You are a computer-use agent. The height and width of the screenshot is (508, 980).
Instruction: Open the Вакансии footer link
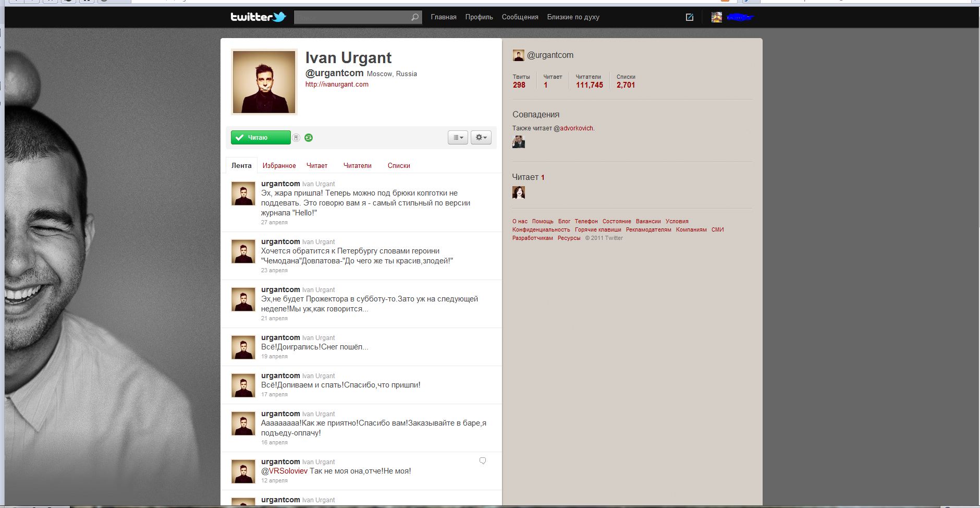tap(648, 221)
